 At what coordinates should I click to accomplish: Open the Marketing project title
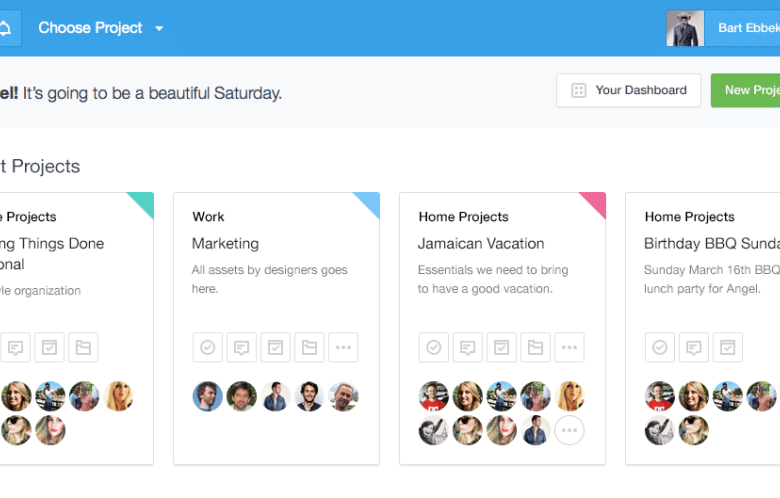point(225,243)
